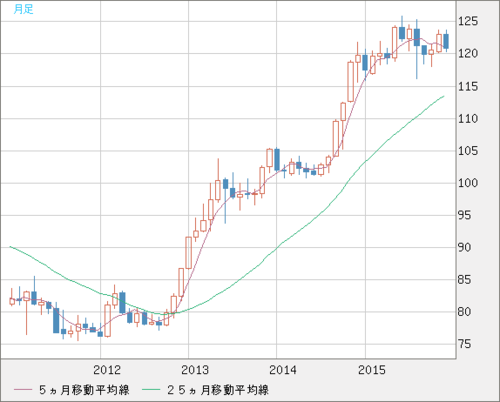Click the 2014 year label on axis

coord(283,370)
